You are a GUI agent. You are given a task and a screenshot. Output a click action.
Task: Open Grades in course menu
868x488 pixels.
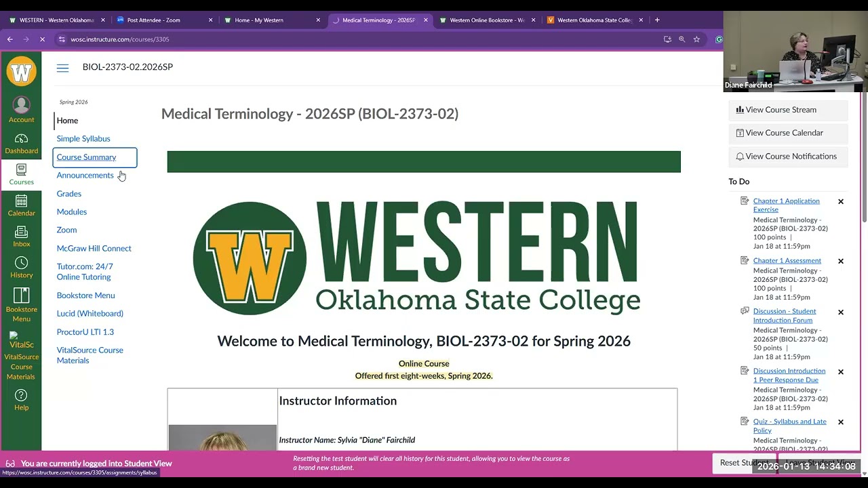(68, 194)
